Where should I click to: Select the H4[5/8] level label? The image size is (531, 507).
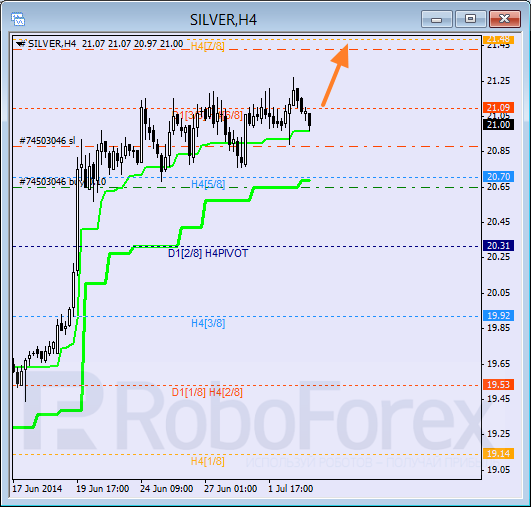tap(208, 184)
